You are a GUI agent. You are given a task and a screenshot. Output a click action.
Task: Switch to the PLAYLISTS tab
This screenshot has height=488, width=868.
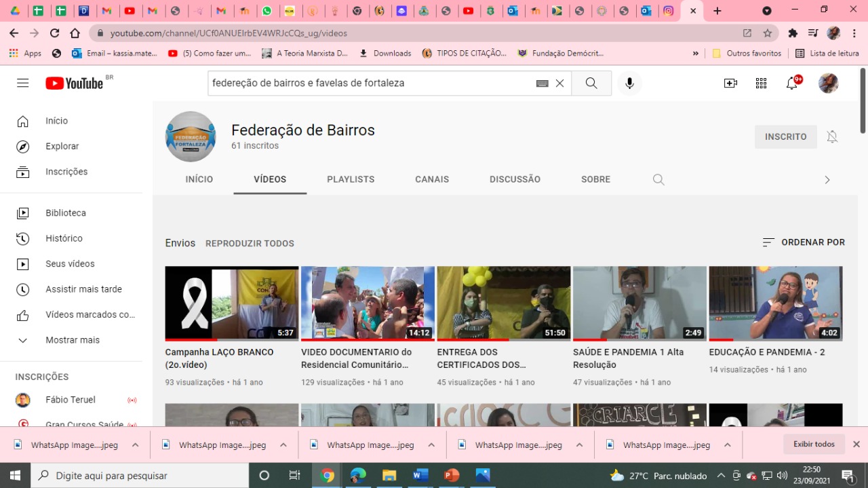(351, 179)
